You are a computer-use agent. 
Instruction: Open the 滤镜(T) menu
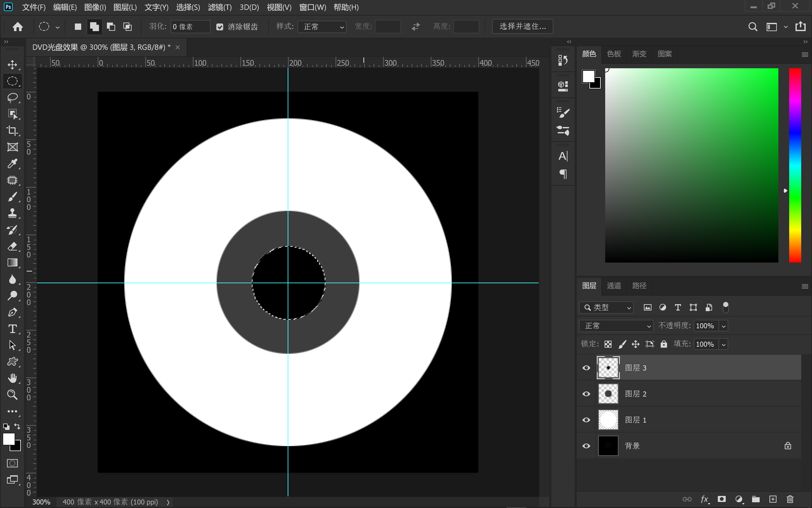point(220,7)
